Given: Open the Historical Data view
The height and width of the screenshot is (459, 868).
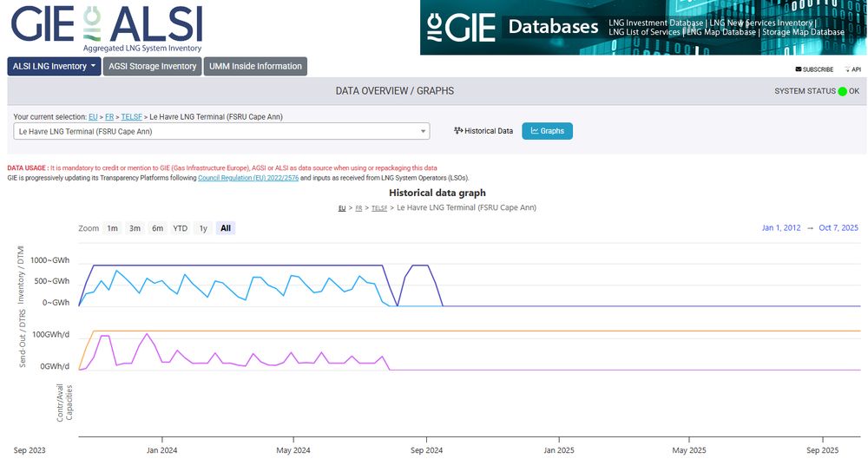Looking at the screenshot, I should [x=483, y=131].
